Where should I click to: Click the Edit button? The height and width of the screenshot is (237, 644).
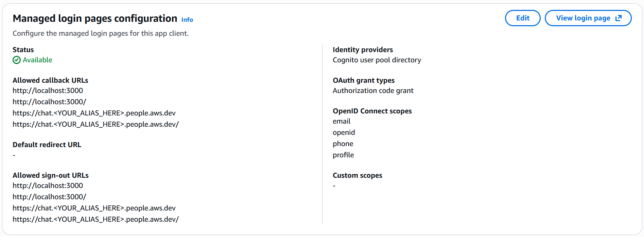click(x=522, y=18)
